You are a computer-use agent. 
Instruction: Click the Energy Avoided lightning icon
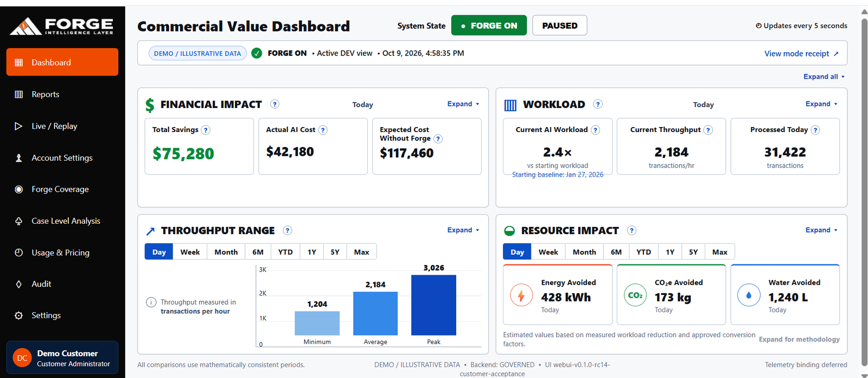pos(521,295)
